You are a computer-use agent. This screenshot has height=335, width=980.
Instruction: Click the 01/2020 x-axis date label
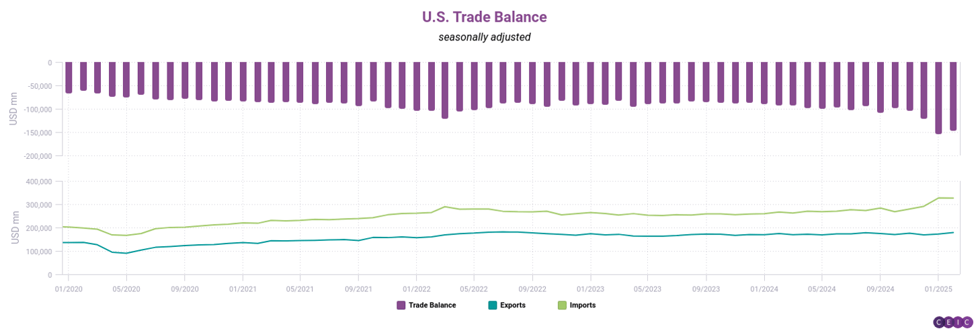pos(68,289)
